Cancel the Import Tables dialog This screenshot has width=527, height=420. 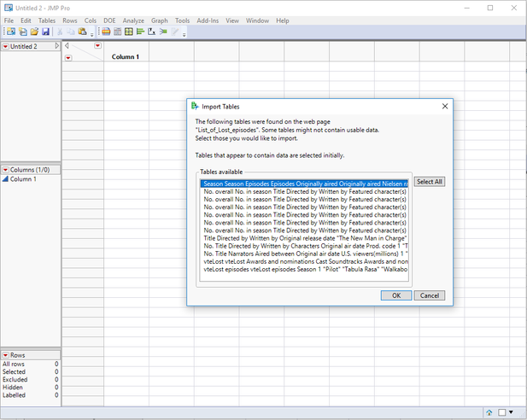pos(430,295)
